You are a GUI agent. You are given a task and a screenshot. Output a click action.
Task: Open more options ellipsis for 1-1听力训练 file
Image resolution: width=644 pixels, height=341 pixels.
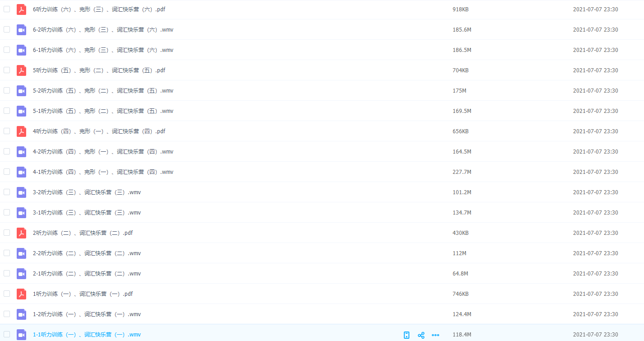(436, 335)
